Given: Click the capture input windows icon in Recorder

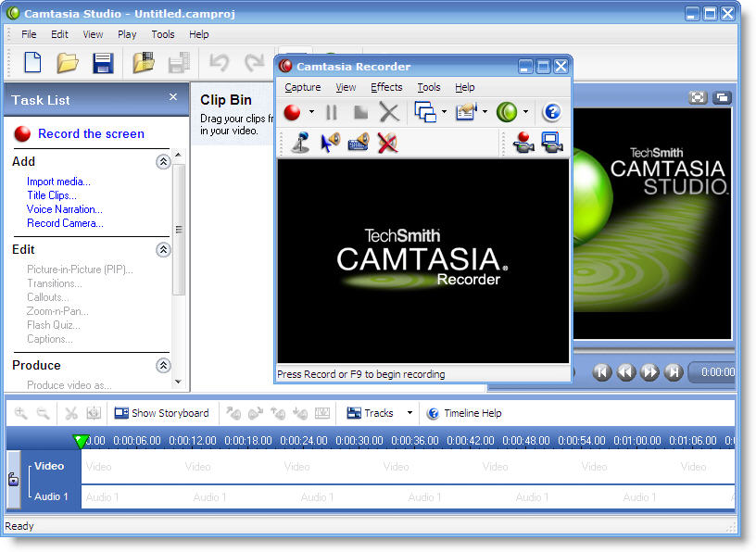Looking at the screenshot, I should 425,112.
